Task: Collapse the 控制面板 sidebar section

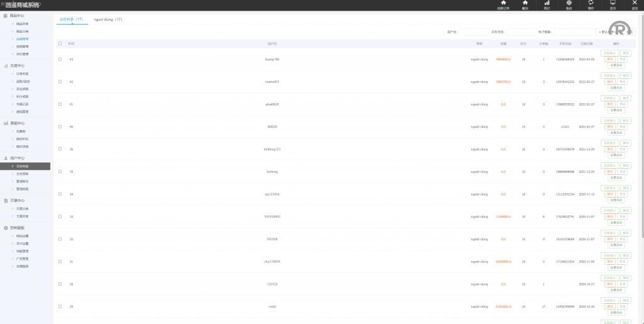Action: coord(18,228)
